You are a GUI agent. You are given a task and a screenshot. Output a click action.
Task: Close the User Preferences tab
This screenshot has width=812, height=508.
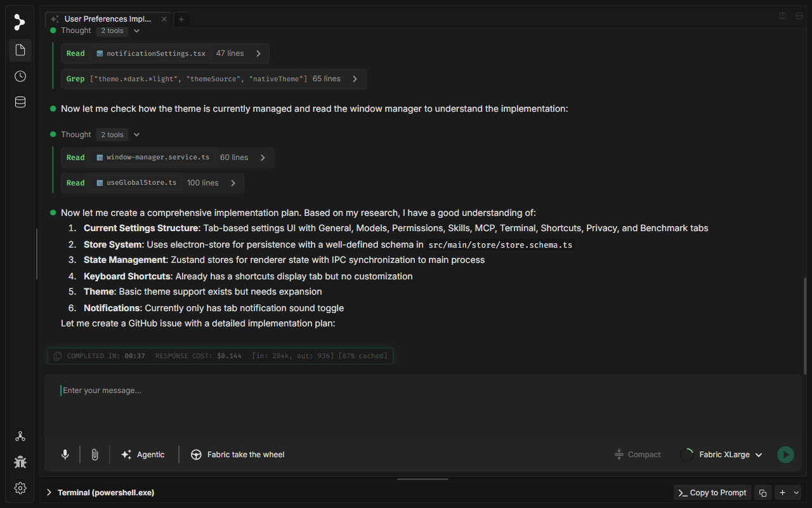[x=164, y=19]
